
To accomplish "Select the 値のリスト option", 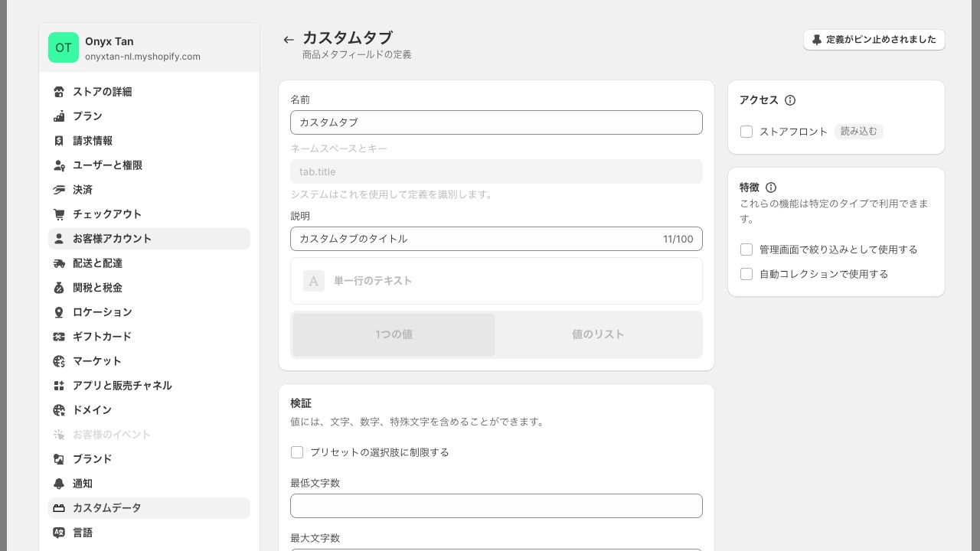I will tap(598, 334).
